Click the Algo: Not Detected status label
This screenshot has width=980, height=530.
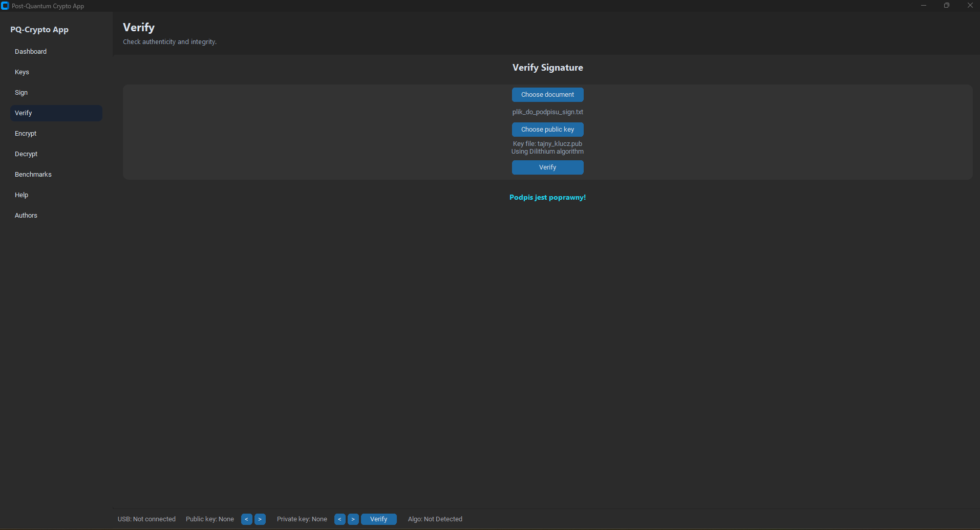pyautogui.click(x=435, y=519)
